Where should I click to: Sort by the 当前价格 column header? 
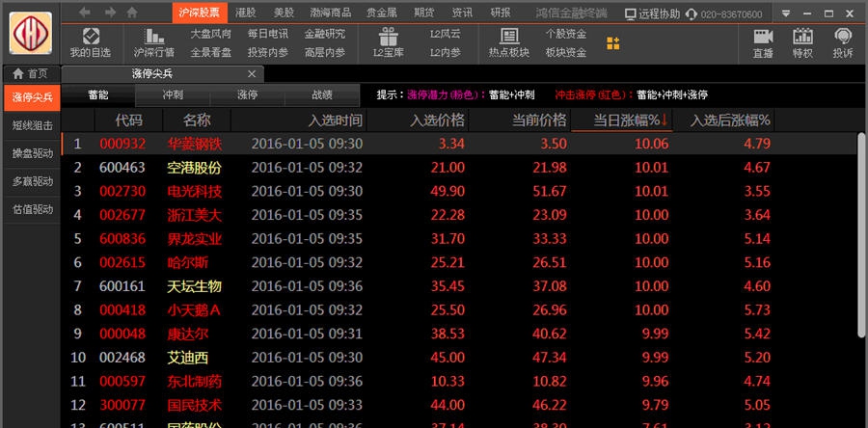pos(520,120)
